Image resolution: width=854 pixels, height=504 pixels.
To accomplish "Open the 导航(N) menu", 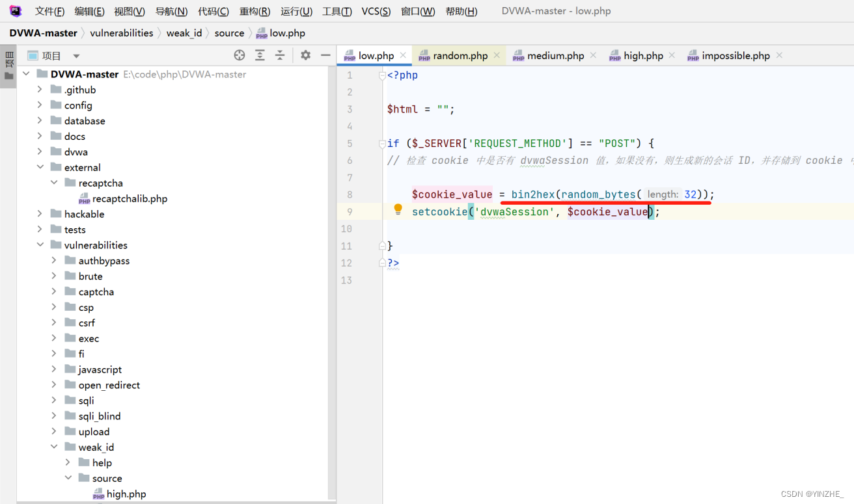I will [171, 11].
